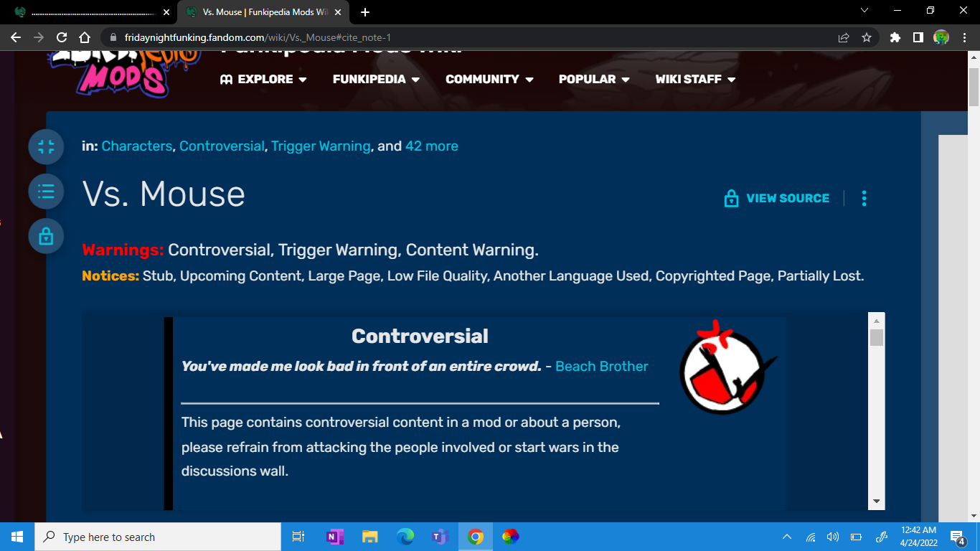Click the browser forward arrow
Image resolution: width=980 pixels, height=551 pixels.
click(x=39, y=37)
